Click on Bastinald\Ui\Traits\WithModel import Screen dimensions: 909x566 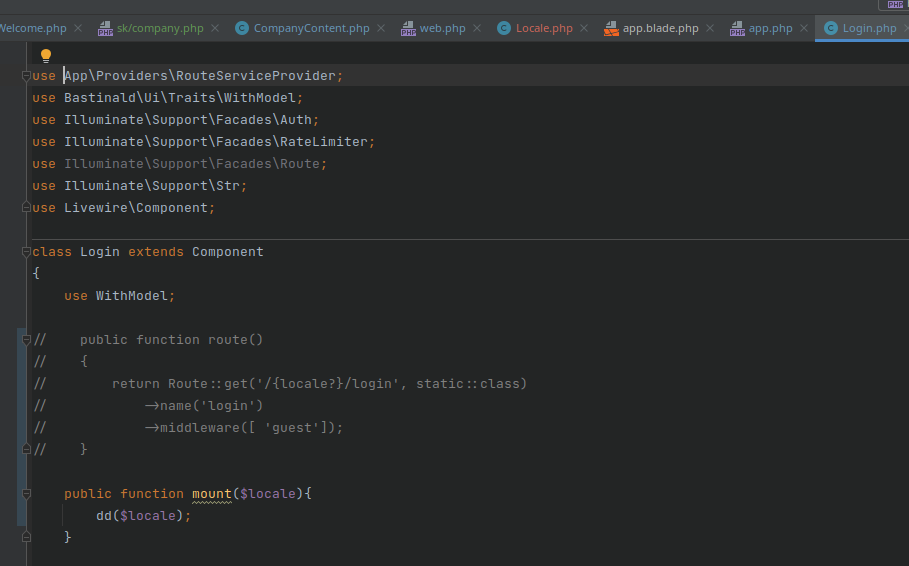click(180, 98)
